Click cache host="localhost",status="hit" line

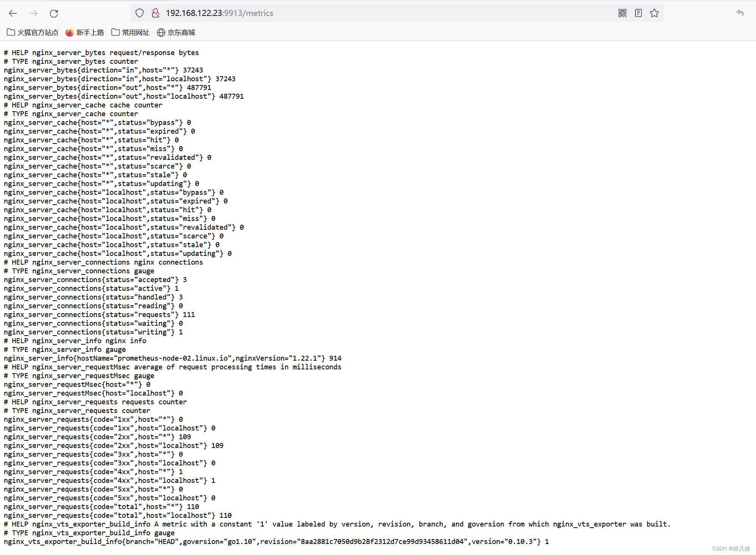(107, 210)
